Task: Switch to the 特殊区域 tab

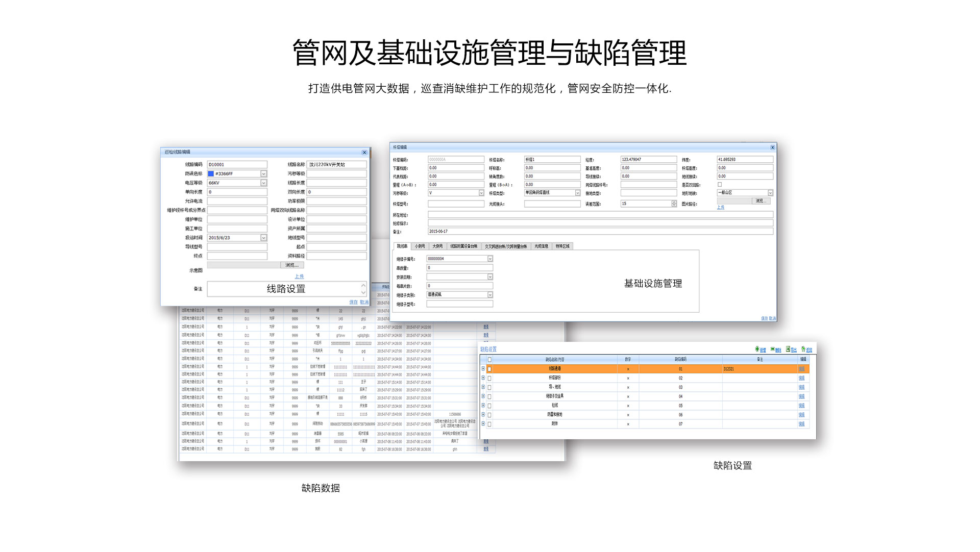Action: tap(562, 246)
